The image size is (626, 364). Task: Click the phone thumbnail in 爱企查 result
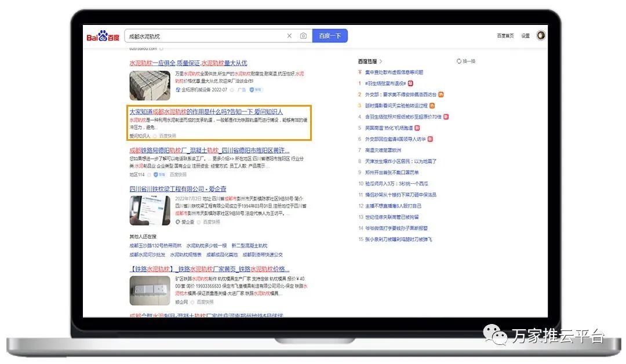[150, 210]
